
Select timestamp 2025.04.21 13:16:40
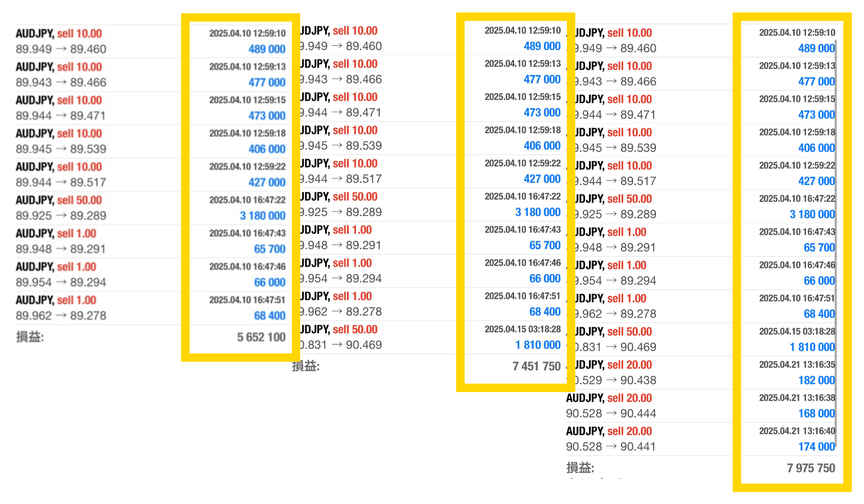pyautogui.click(x=797, y=431)
